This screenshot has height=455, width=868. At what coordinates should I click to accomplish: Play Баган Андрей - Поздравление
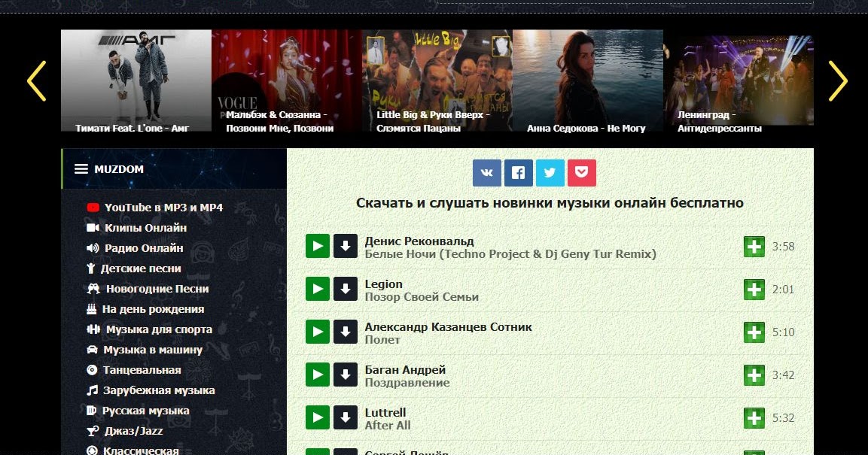point(318,375)
